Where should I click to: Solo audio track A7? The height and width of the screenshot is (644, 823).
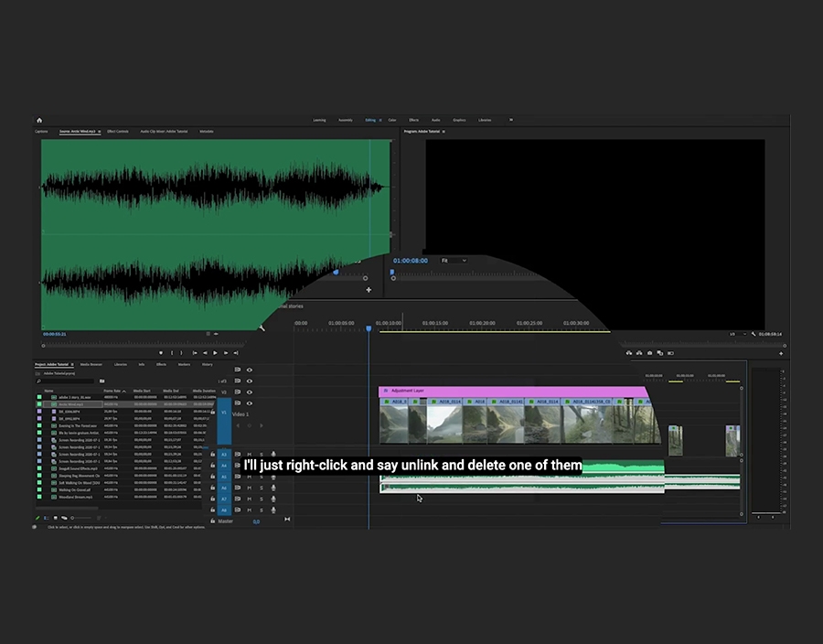[262, 499]
